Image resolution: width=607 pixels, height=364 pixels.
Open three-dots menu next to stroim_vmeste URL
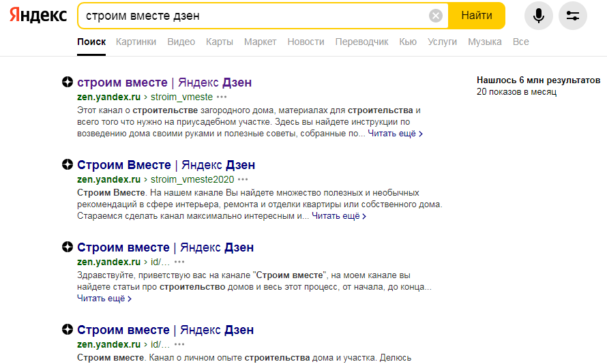pos(222,97)
